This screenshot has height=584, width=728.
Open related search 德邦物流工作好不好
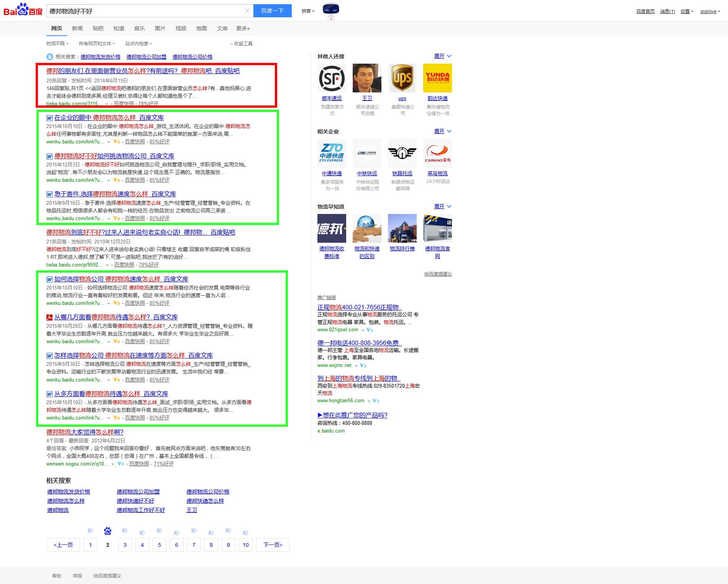point(141,510)
